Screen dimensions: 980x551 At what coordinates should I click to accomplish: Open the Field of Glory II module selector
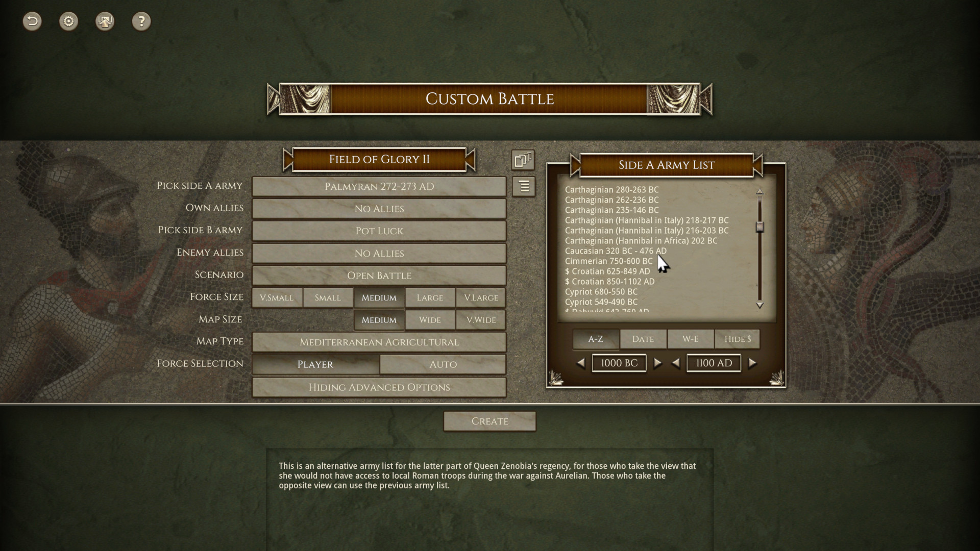[x=379, y=160]
